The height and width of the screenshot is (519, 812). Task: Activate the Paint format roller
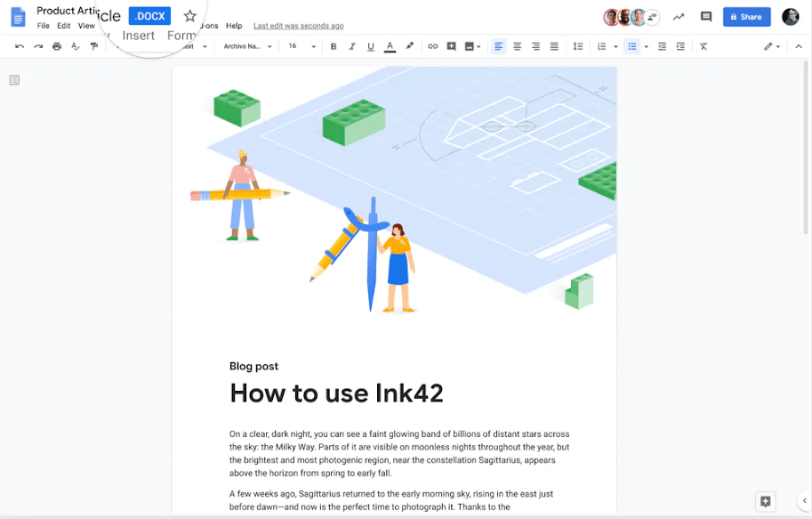point(94,46)
